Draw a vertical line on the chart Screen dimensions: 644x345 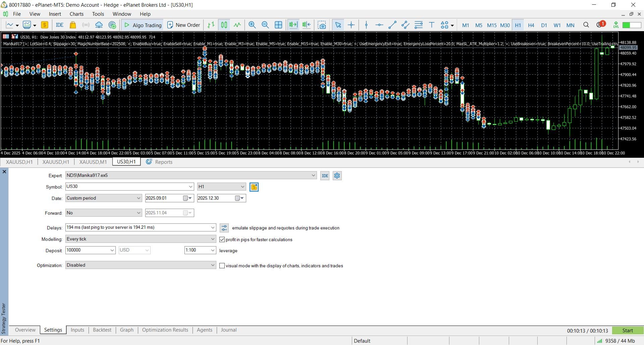[366, 25]
